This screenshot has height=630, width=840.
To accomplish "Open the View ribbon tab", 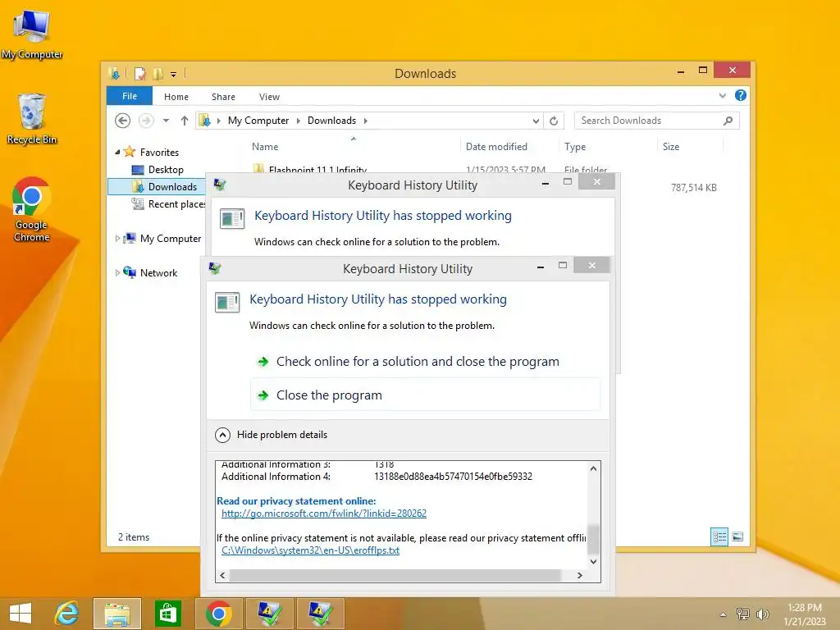I will click(269, 97).
